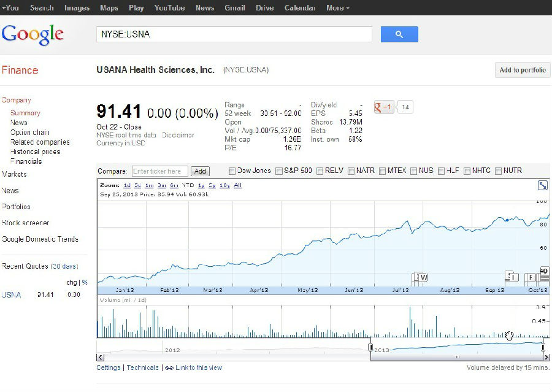
Task: Open Search in the top bar
Action: coord(42,8)
